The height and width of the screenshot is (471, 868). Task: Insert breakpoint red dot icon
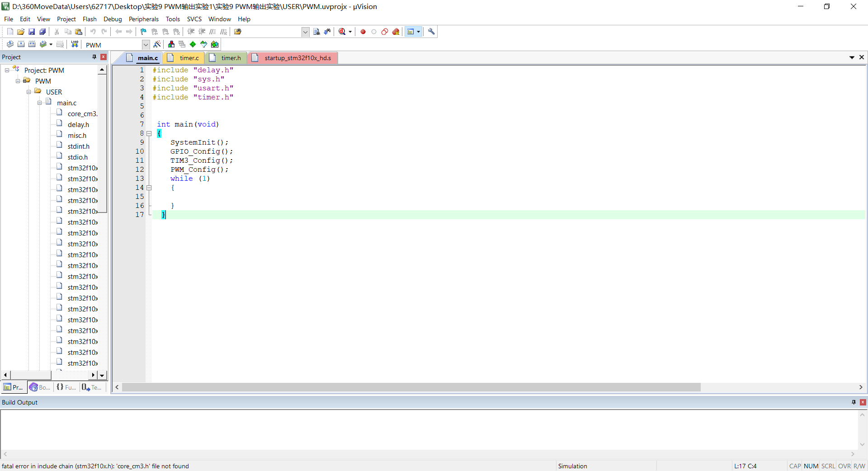363,32
